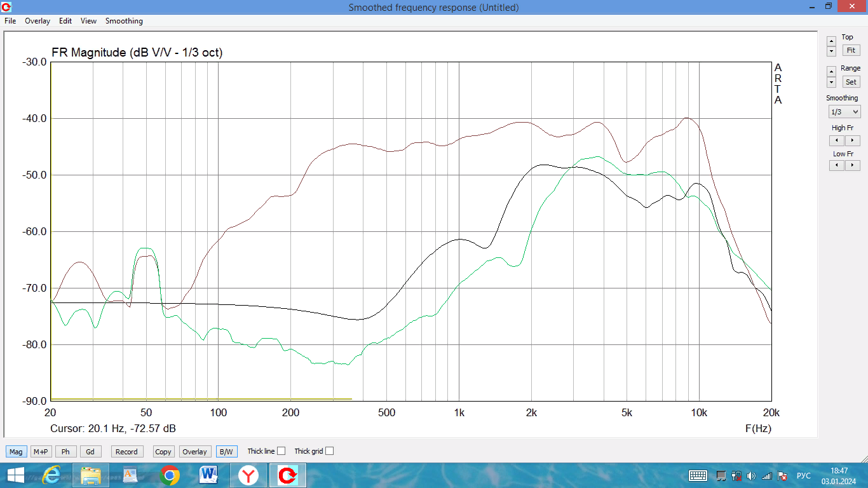The width and height of the screenshot is (868, 488).
Task: Click the display device tray icon
Action: [721, 475]
